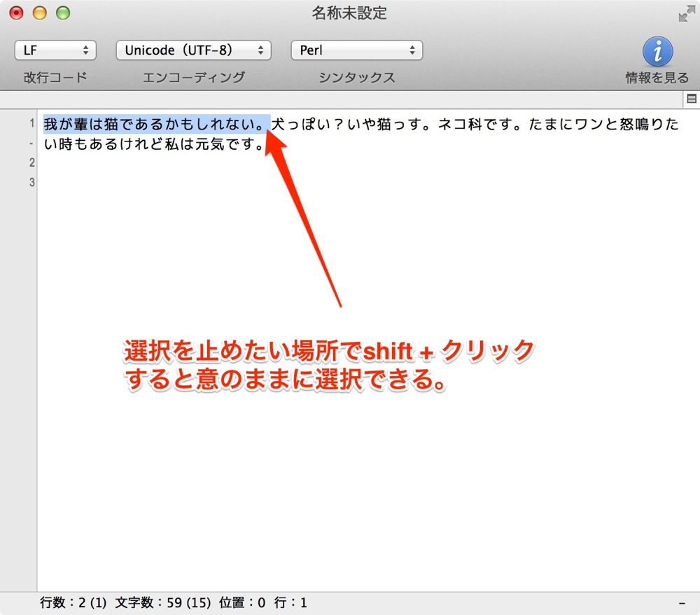Click the green zoom window button

coord(63,13)
